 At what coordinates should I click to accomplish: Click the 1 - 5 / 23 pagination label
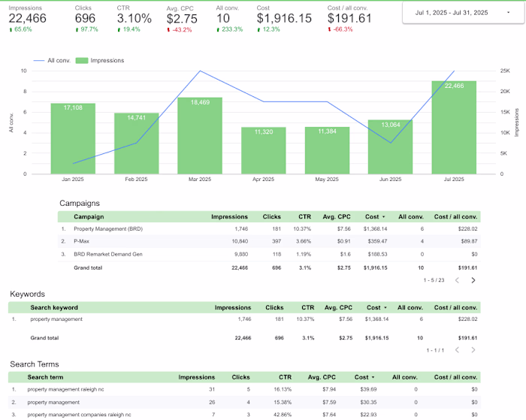[434, 280]
